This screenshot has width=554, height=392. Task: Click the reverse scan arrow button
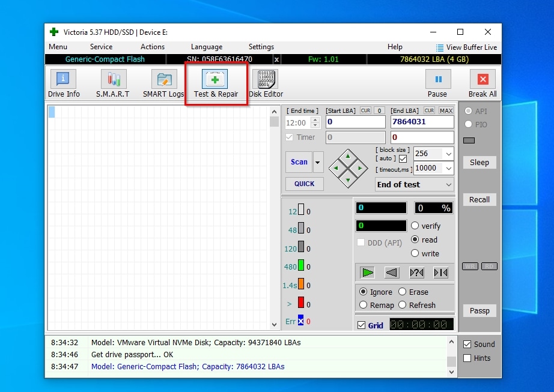[392, 273]
